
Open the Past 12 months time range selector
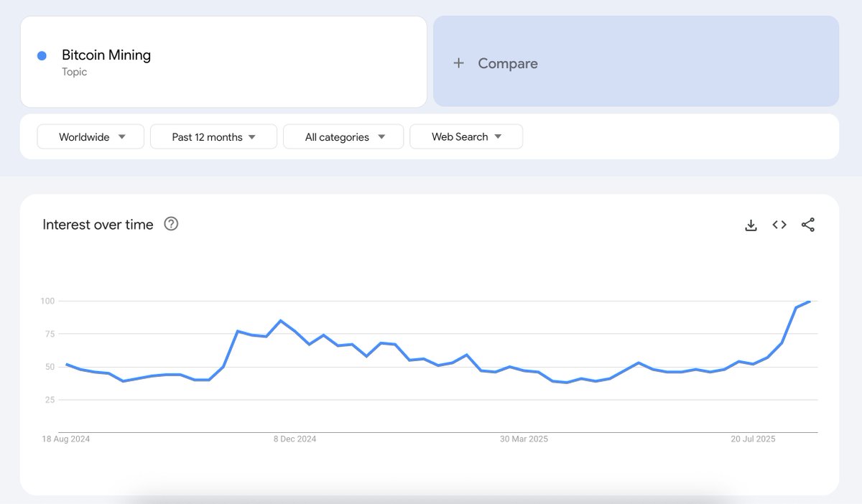(x=213, y=136)
